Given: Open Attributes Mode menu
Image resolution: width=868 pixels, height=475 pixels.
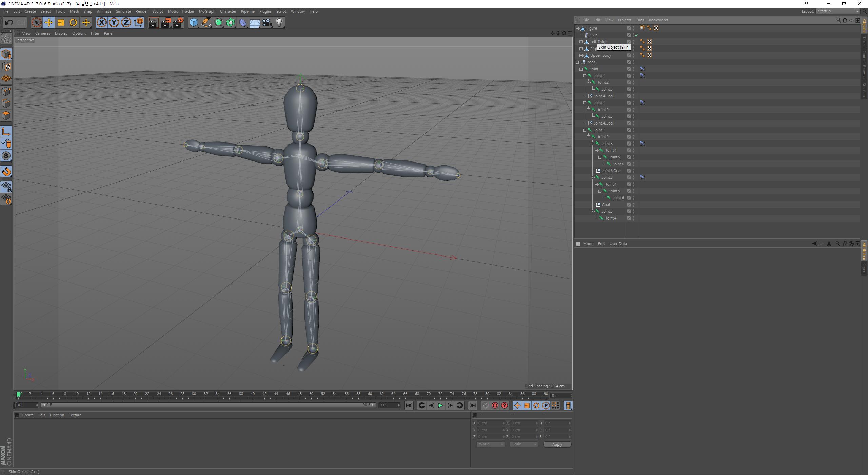Looking at the screenshot, I should coord(588,244).
